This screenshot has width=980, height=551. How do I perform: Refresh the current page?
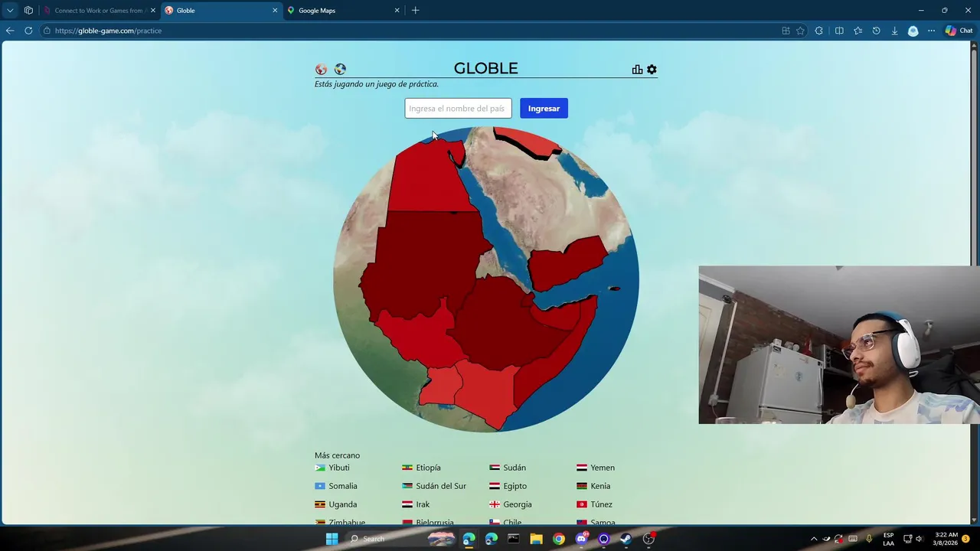(x=28, y=31)
